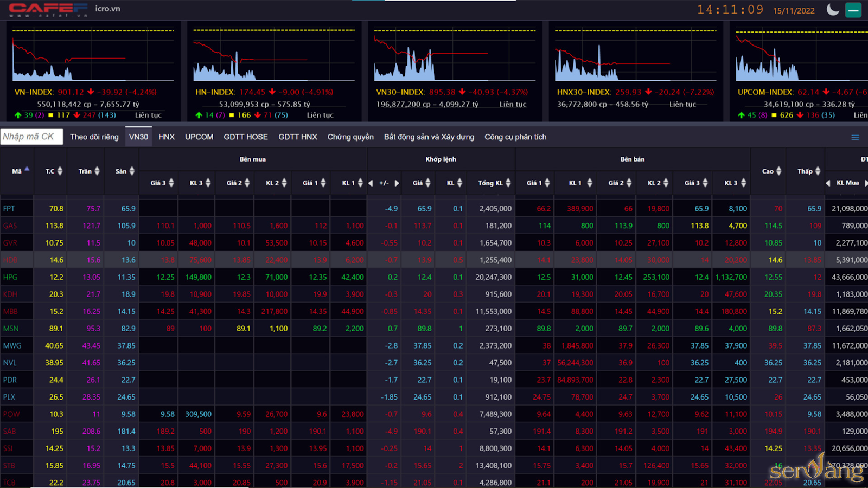
Task: Sort by Trần column arrows
Action: click(97, 171)
